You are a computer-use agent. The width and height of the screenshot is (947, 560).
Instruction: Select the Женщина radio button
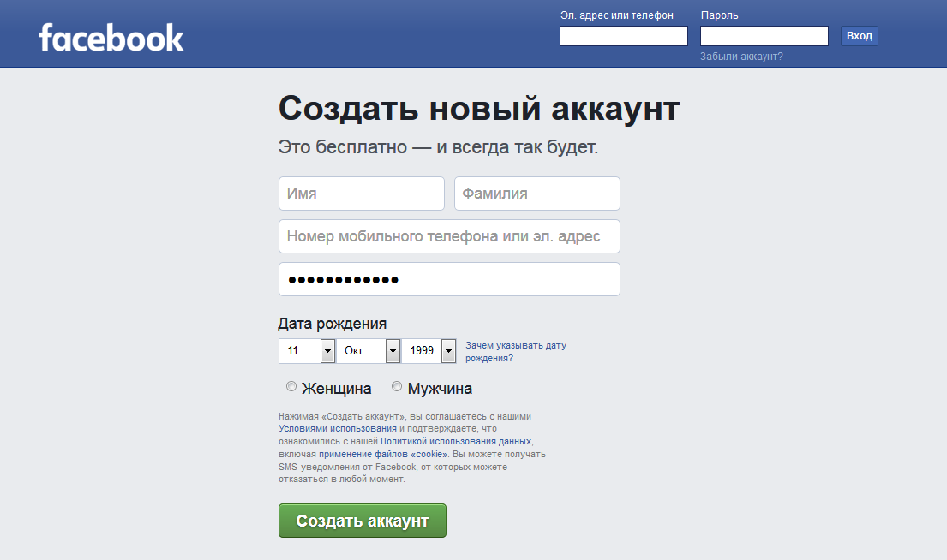click(x=291, y=386)
